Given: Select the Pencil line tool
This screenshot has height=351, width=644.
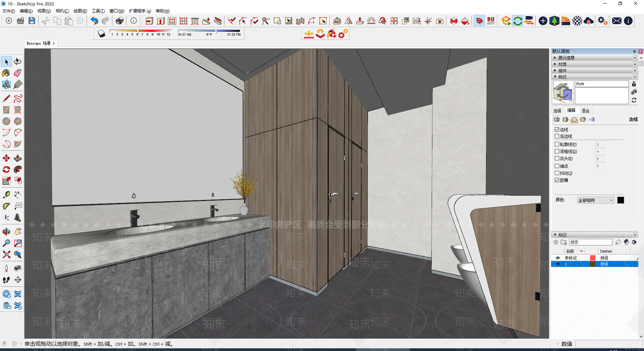Looking at the screenshot, I should [6, 99].
